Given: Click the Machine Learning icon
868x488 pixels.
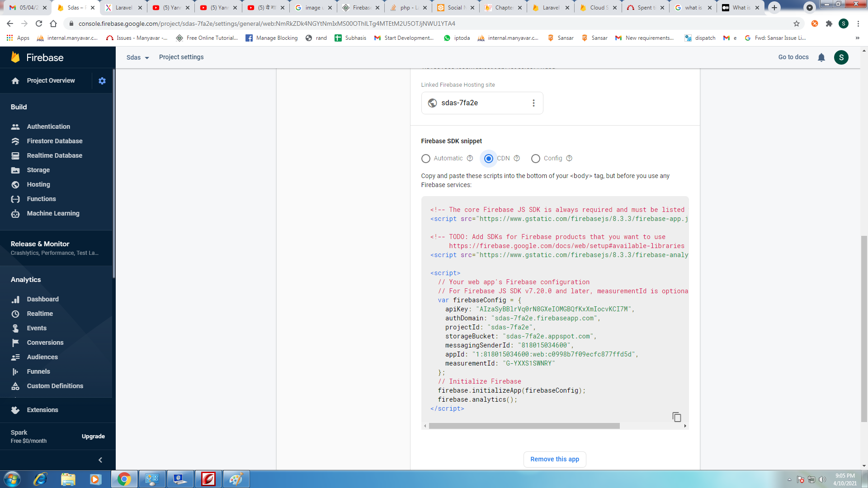Looking at the screenshot, I should point(15,213).
